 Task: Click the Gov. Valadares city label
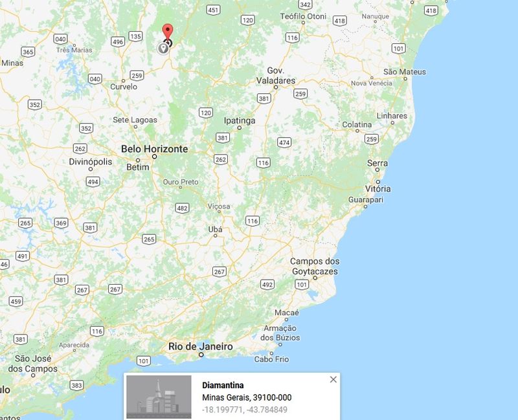276,76
